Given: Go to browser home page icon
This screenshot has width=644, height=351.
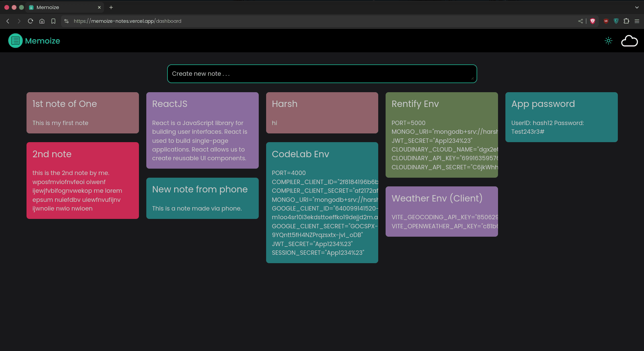Looking at the screenshot, I should tap(42, 21).
